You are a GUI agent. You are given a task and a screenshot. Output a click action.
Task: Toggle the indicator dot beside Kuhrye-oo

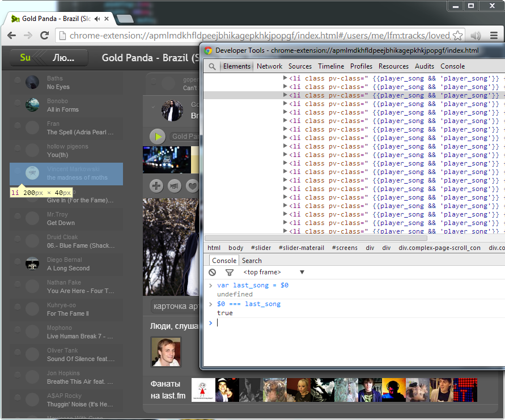click(18, 307)
